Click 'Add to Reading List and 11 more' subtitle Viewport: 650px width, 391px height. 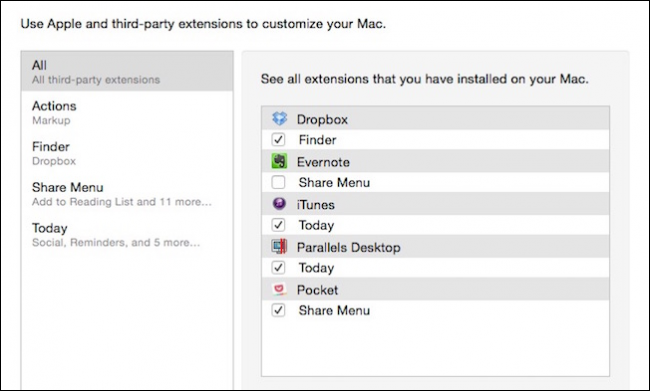pyautogui.click(x=122, y=202)
